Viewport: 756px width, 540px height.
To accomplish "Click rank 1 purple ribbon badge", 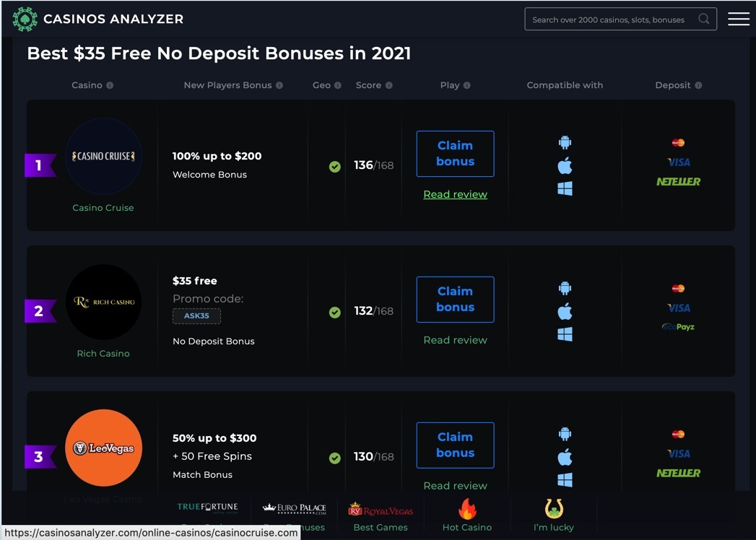I will [x=40, y=165].
